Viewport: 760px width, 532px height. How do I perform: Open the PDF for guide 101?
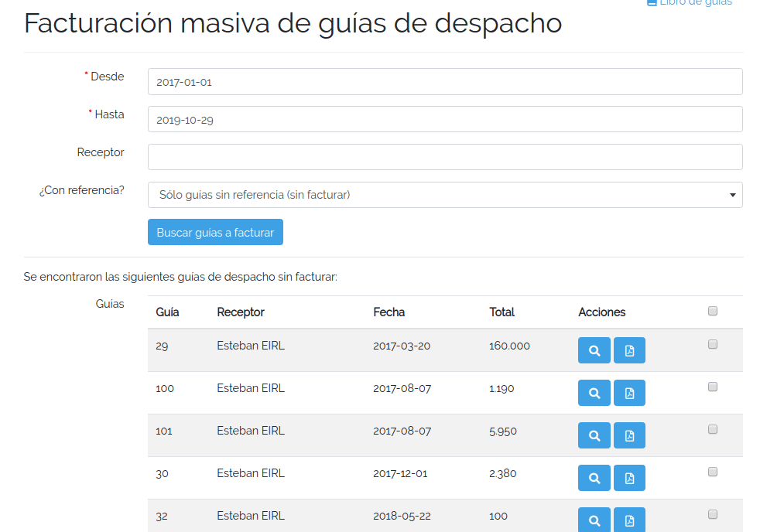(629, 435)
